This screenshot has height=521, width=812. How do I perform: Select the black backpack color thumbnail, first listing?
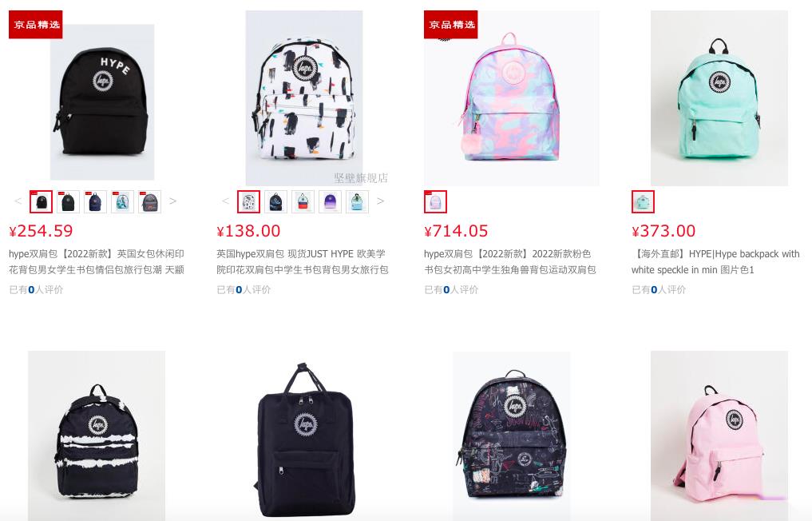click(x=41, y=201)
